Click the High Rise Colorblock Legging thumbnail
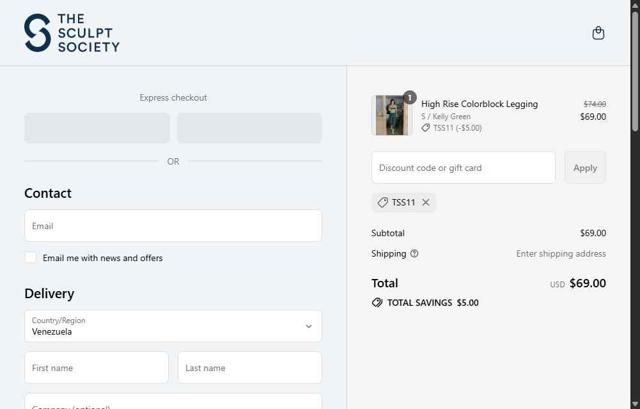This screenshot has width=640, height=409. (391, 115)
